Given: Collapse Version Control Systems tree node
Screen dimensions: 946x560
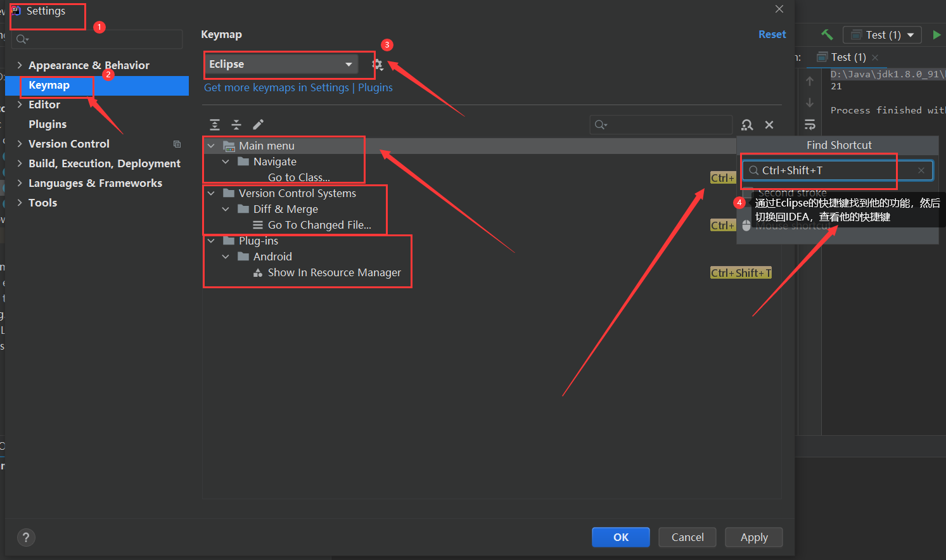Looking at the screenshot, I should point(211,193).
